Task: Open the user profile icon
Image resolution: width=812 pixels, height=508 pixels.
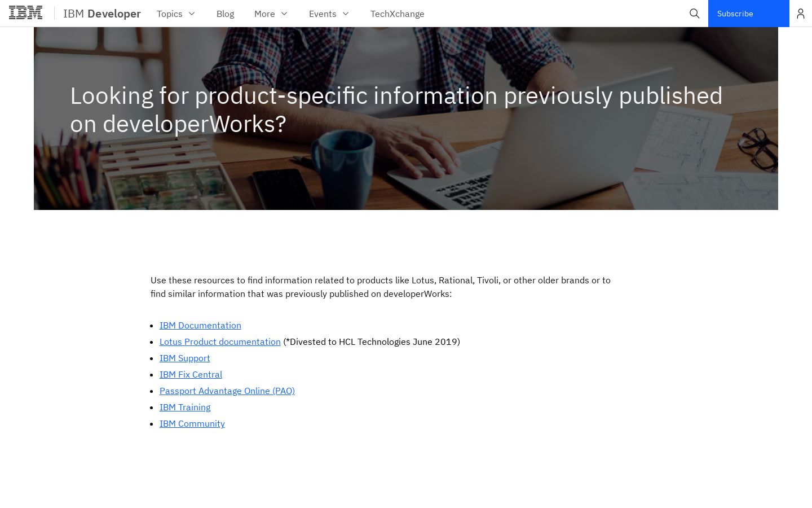Action: tap(801, 14)
